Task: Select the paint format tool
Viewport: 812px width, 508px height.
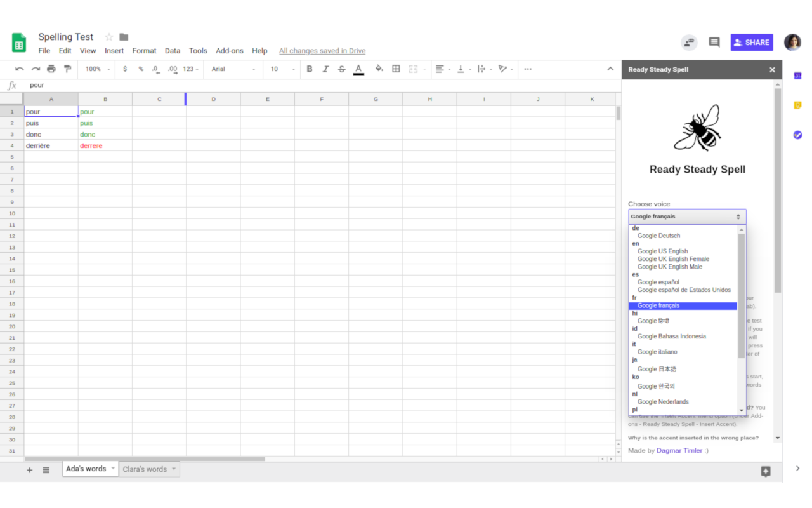Action: [x=67, y=69]
